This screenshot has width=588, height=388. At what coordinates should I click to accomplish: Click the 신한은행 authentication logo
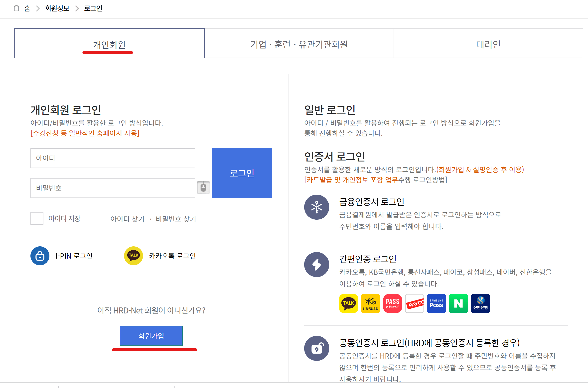[480, 303]
